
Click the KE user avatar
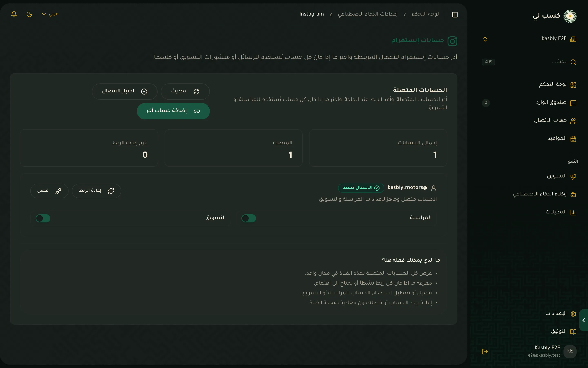tap(570, 351)
